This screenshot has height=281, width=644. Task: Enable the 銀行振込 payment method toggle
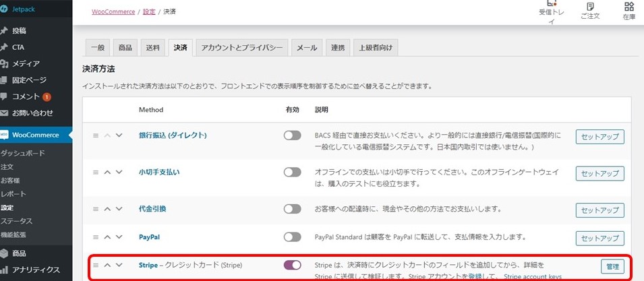[x=293, y=135]
